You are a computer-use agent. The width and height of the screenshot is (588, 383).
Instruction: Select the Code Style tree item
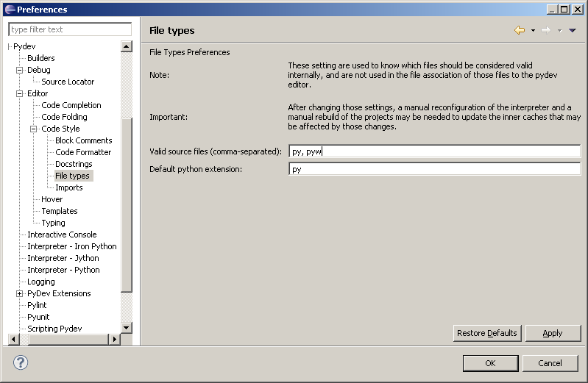[x=60, y=129]
